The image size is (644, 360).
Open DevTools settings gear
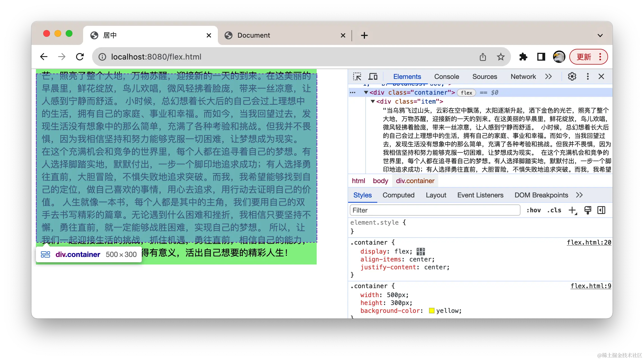(x=572, y=77)
